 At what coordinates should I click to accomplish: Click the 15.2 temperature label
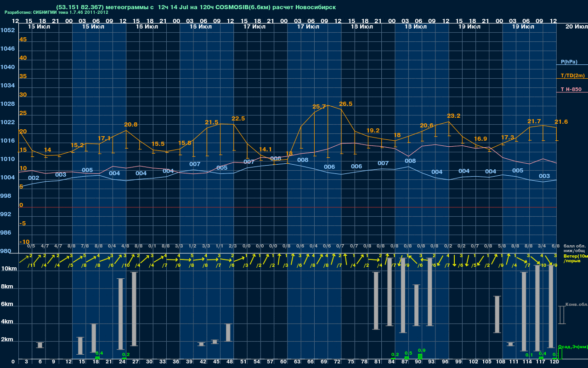77,145
